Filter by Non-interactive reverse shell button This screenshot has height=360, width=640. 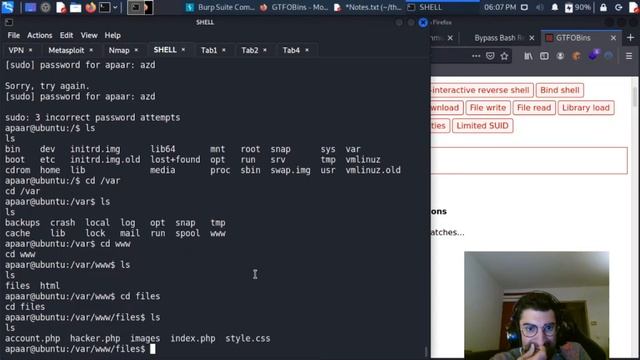(482, 90)
